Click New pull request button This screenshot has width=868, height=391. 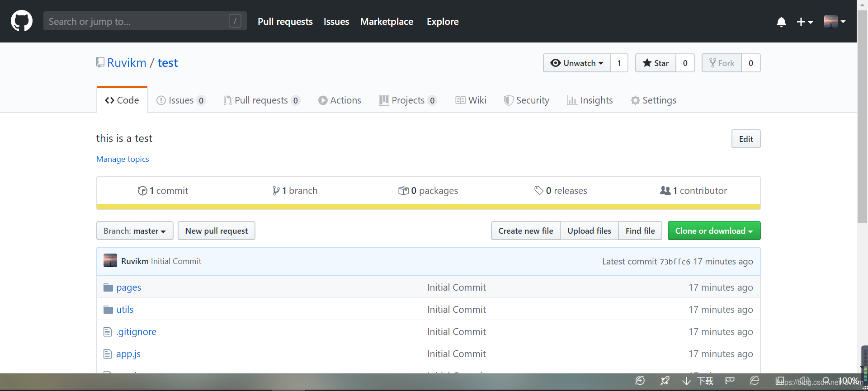(x=217, y=231)
